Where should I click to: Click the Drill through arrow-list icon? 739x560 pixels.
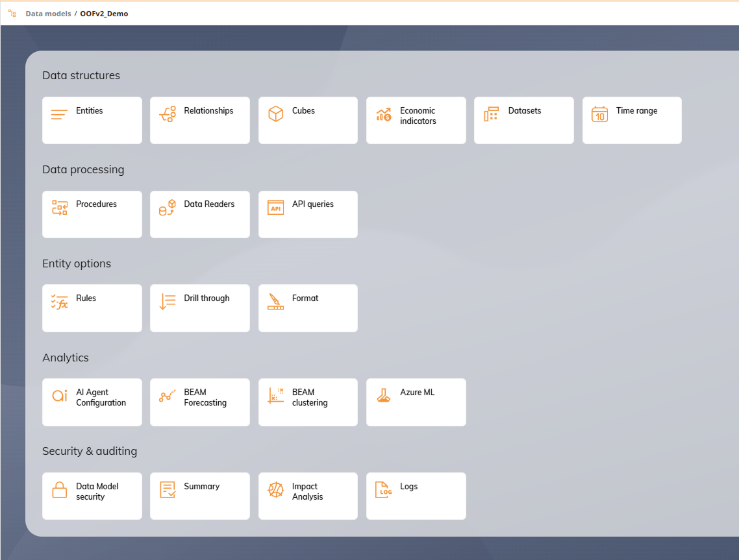pos(168,302)
